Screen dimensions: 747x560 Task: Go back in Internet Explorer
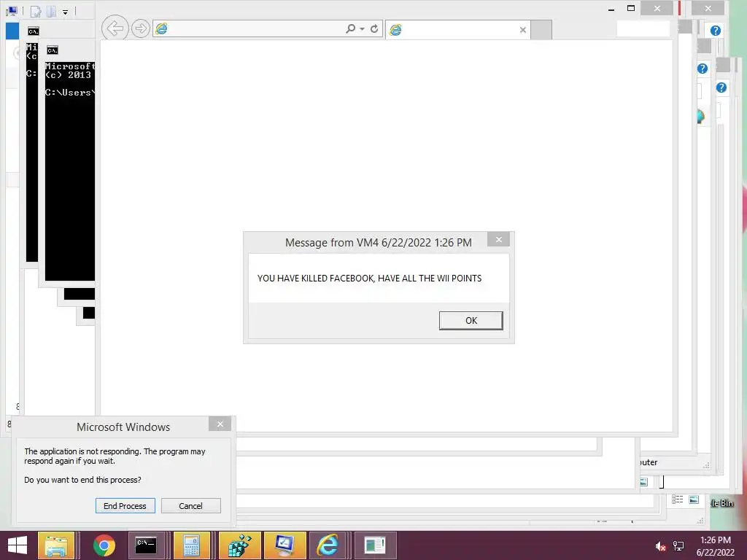point(115,28)
